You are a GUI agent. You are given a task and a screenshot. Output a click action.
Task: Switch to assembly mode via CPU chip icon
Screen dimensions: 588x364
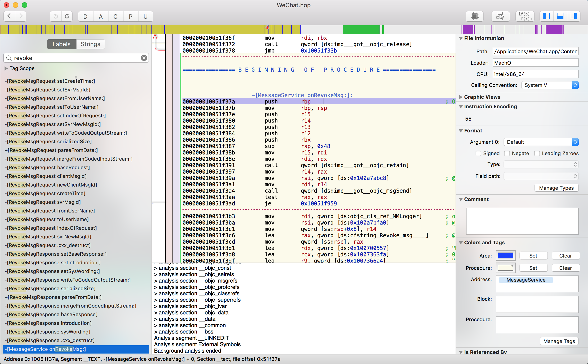[x=474, y=16]
